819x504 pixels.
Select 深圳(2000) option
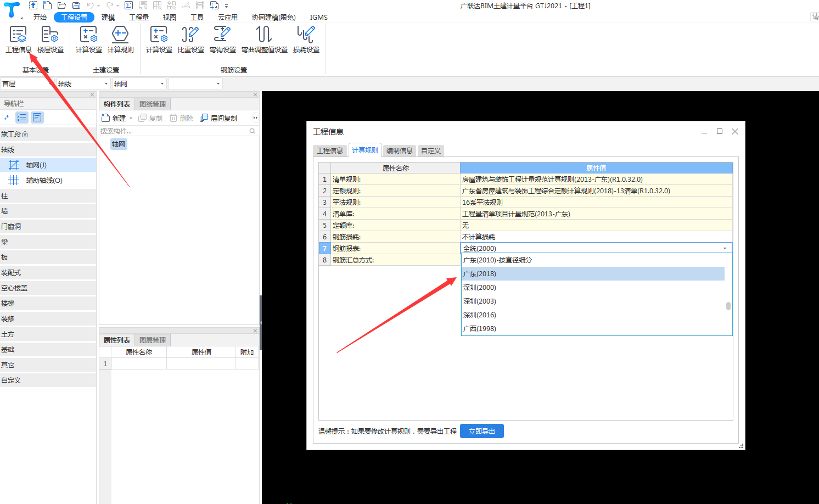pos(593,287)
